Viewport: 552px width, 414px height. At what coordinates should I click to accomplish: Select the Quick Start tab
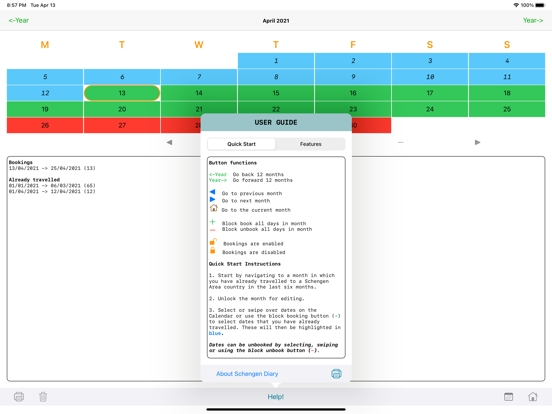pyautogui.click(x=242, y=144)
